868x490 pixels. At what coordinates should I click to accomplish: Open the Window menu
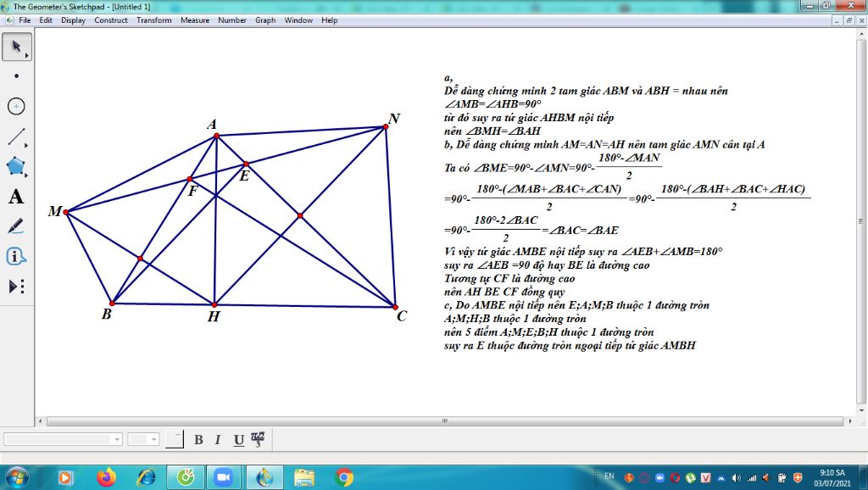(298, 20)
